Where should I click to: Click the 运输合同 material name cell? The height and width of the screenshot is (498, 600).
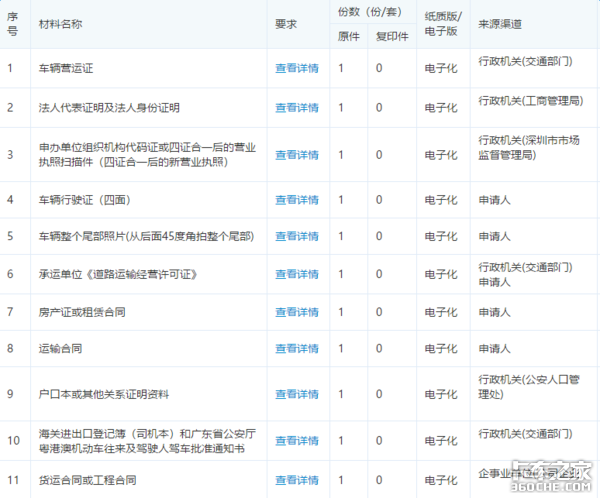(60, 348)
